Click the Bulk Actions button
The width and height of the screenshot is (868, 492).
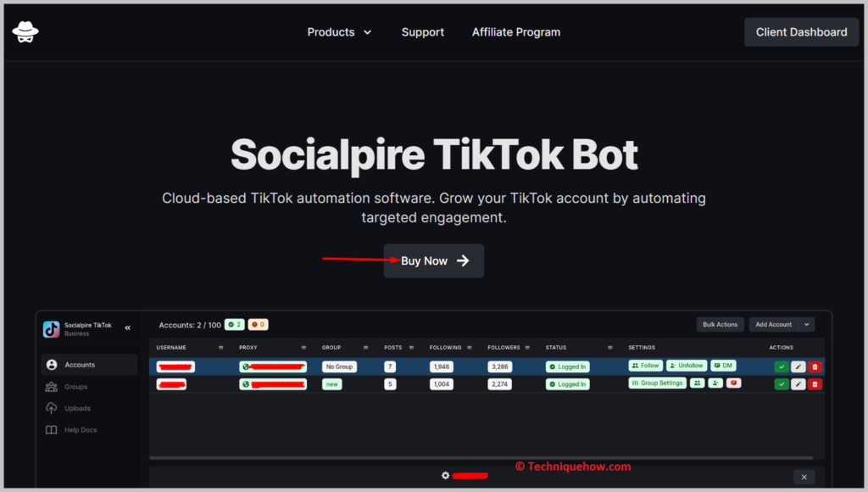click(x=721, y=325)
